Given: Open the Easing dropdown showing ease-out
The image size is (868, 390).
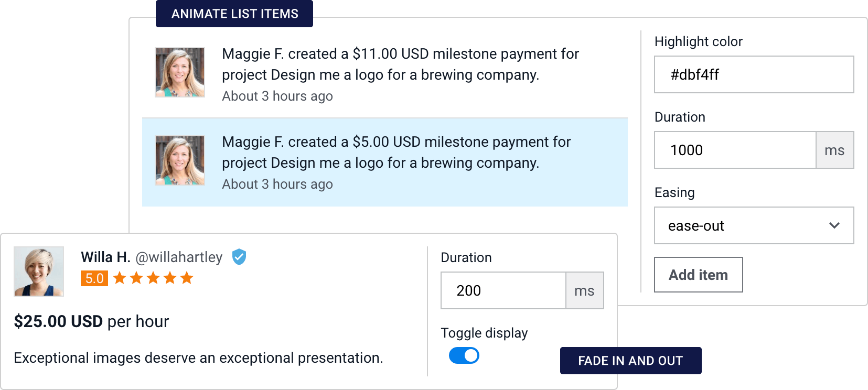Looking at the screenshot, I should pyautogui.click(x=754, y=225).
